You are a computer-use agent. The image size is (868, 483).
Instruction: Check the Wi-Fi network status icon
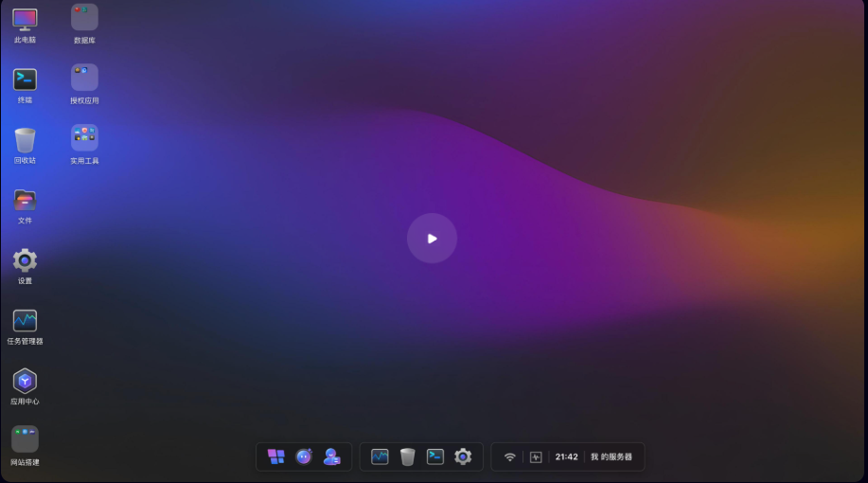point(510,457)
